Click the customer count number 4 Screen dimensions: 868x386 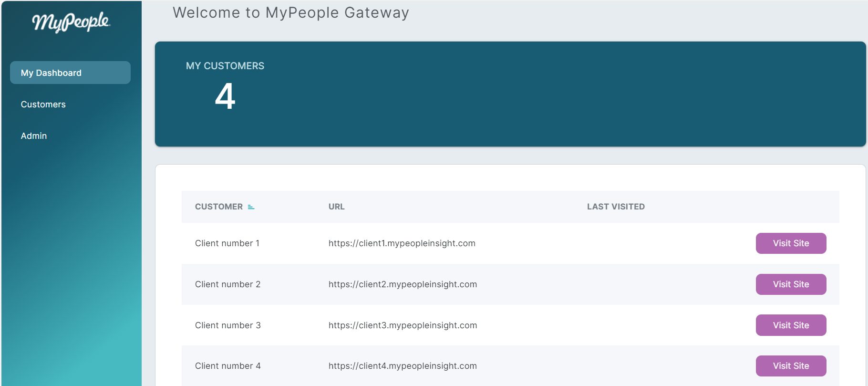coord(225,96)
